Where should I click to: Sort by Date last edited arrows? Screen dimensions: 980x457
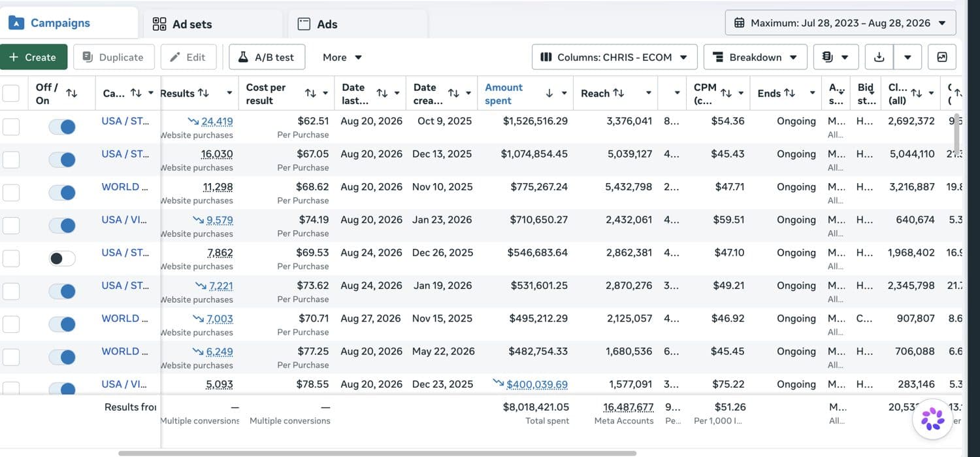[382, 93]
